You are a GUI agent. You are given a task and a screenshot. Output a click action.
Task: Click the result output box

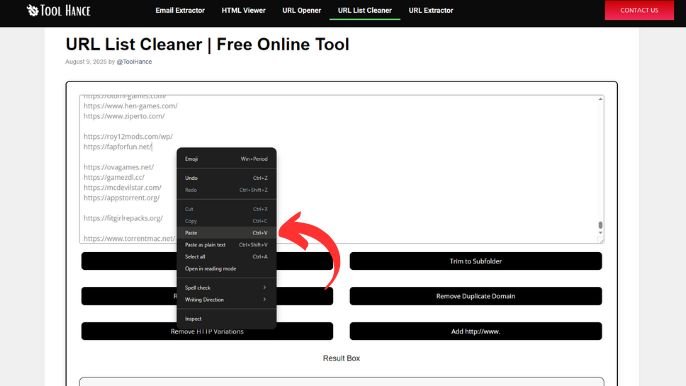341,381
